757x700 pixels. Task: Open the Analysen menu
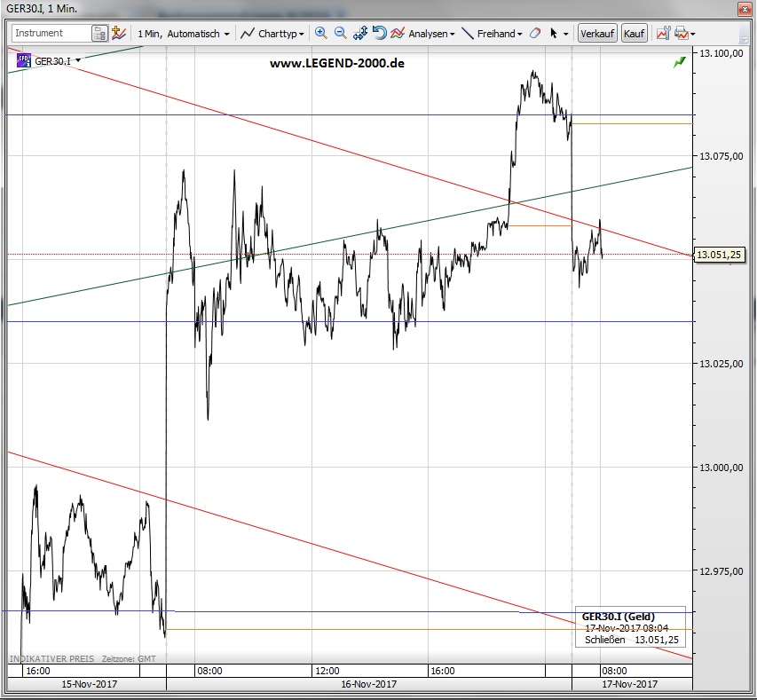(423, 34)
